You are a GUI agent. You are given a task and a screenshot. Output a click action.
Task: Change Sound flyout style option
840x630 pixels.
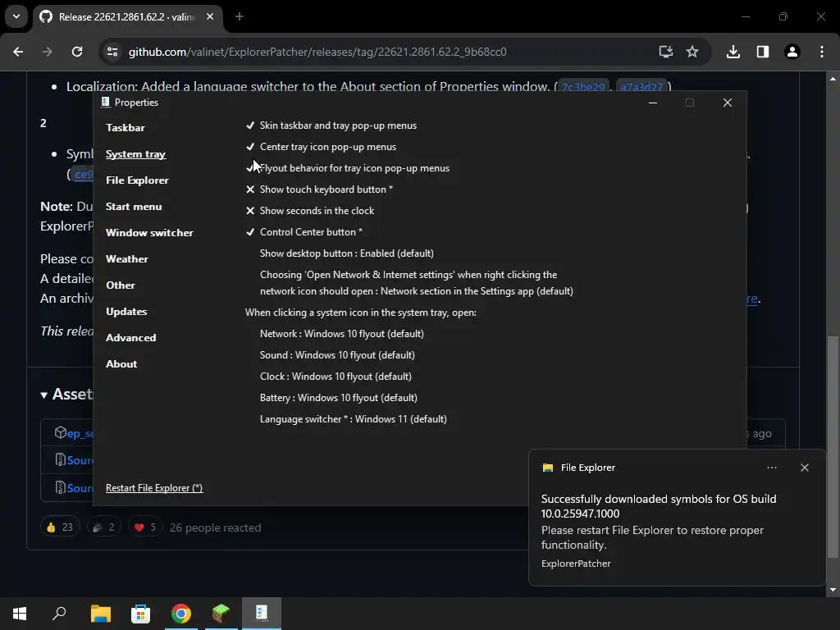pos(337,355)
